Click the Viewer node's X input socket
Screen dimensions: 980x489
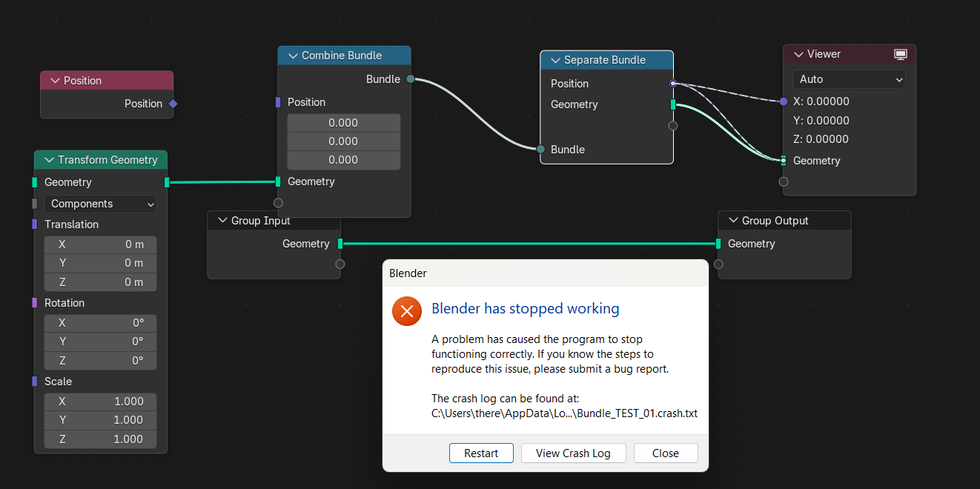[784, 102]
